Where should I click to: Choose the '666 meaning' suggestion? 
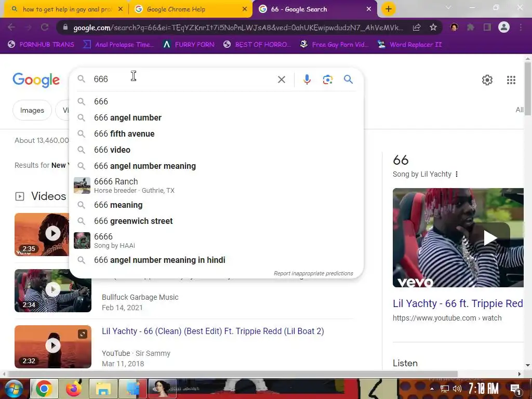click(x=216, y=205)
